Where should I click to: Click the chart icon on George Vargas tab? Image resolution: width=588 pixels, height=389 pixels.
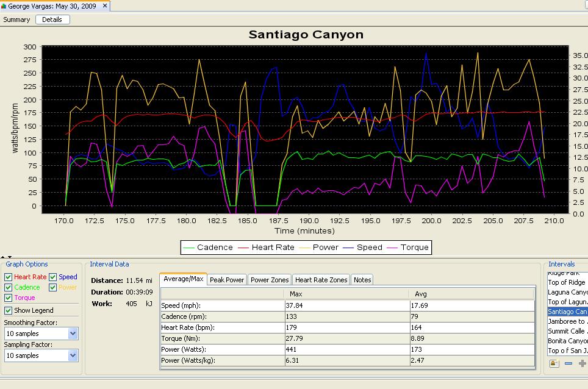click(4, 6)
